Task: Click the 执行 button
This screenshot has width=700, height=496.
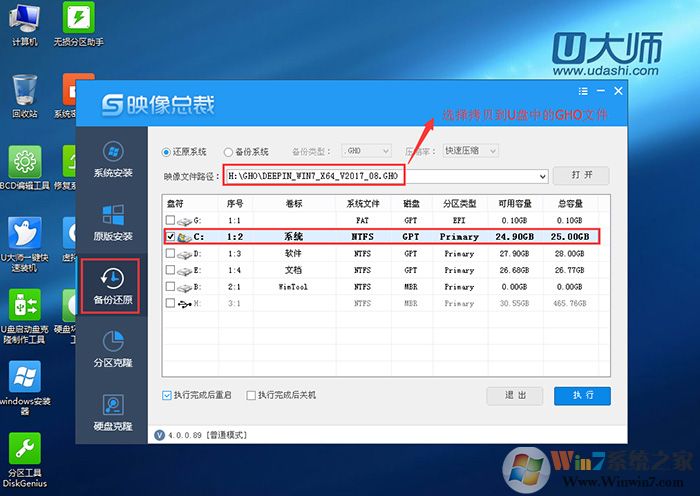Action: pyautogui.click(x=583, y=395)
